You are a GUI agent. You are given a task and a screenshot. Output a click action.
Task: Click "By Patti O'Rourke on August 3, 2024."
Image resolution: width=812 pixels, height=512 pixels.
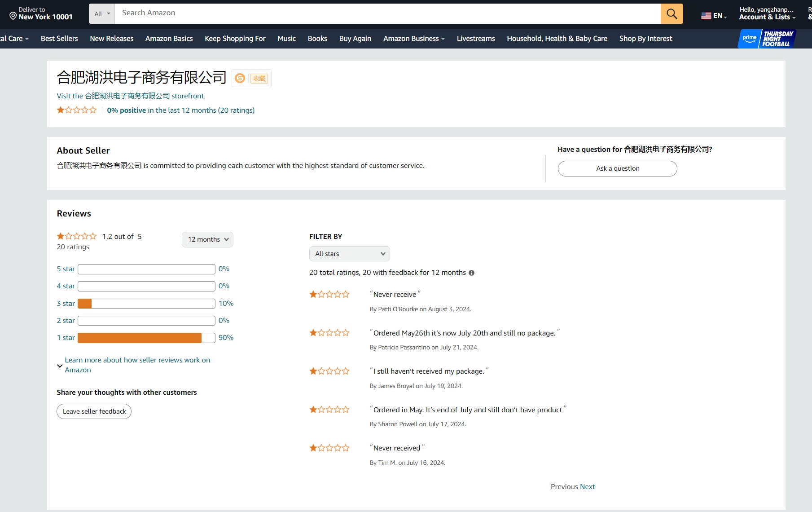click(420, 309)
